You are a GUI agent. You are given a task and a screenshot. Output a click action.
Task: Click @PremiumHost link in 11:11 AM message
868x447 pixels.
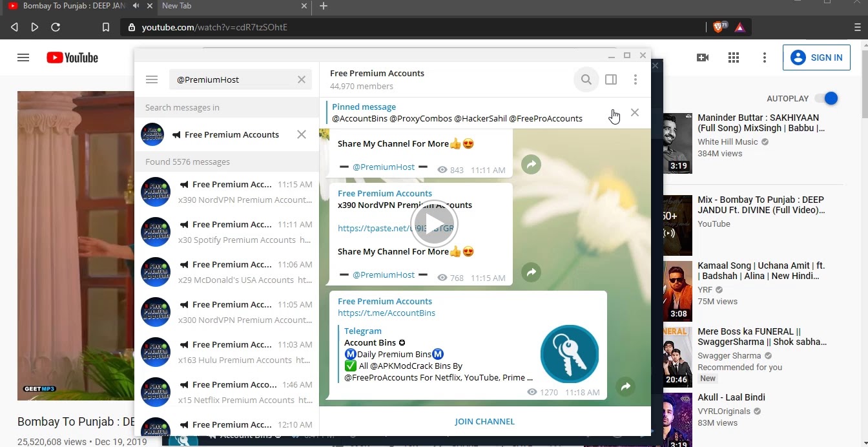[x=384, y=167]
